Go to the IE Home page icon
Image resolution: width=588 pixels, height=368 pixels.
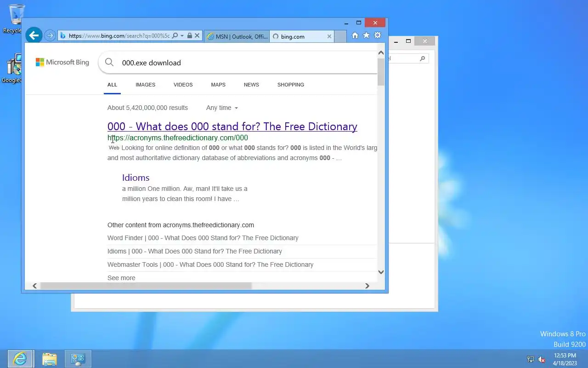355,35
